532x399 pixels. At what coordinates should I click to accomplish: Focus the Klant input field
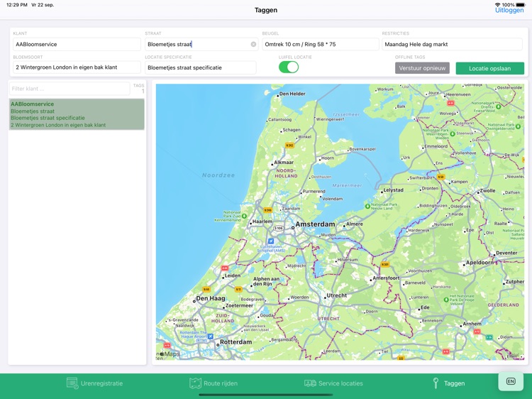77,44
